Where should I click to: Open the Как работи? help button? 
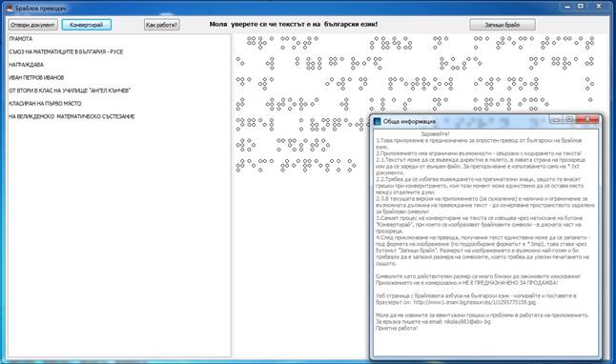point(161,25)
